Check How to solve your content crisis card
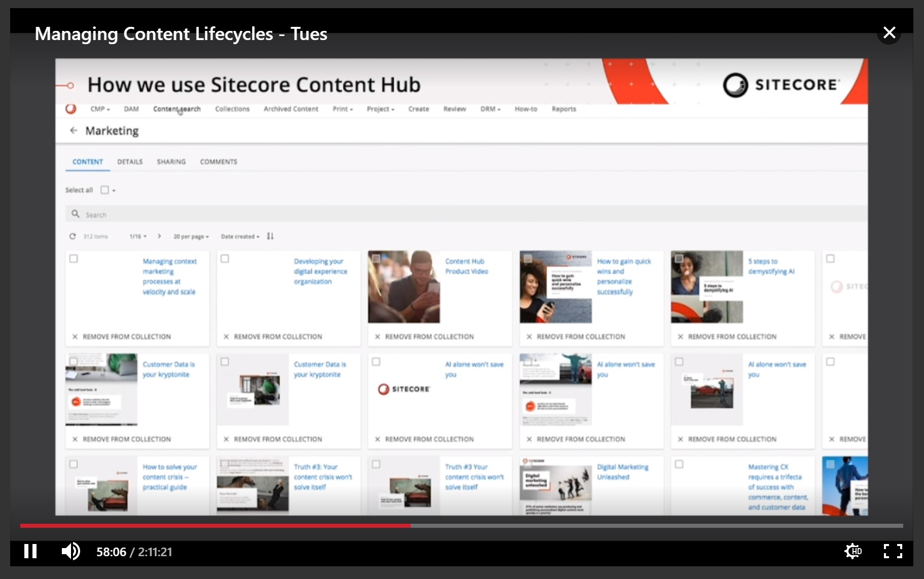 point(74,464)
